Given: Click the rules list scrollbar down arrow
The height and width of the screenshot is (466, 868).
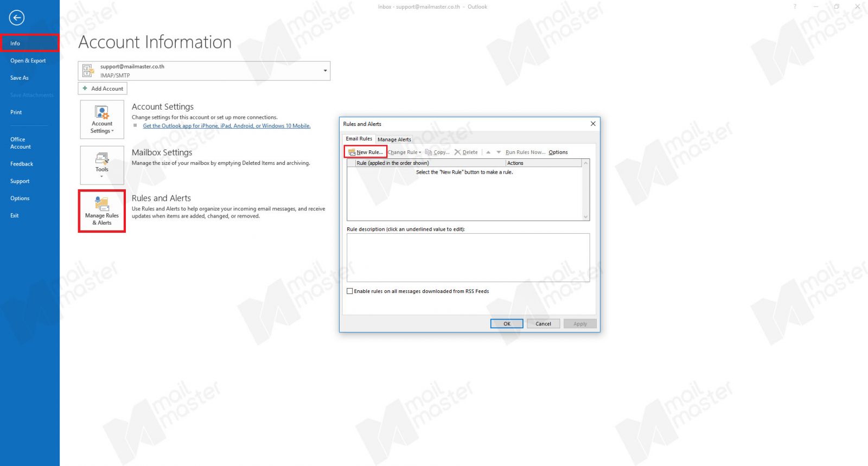Looking at the screenshot, I should [585, 217].
